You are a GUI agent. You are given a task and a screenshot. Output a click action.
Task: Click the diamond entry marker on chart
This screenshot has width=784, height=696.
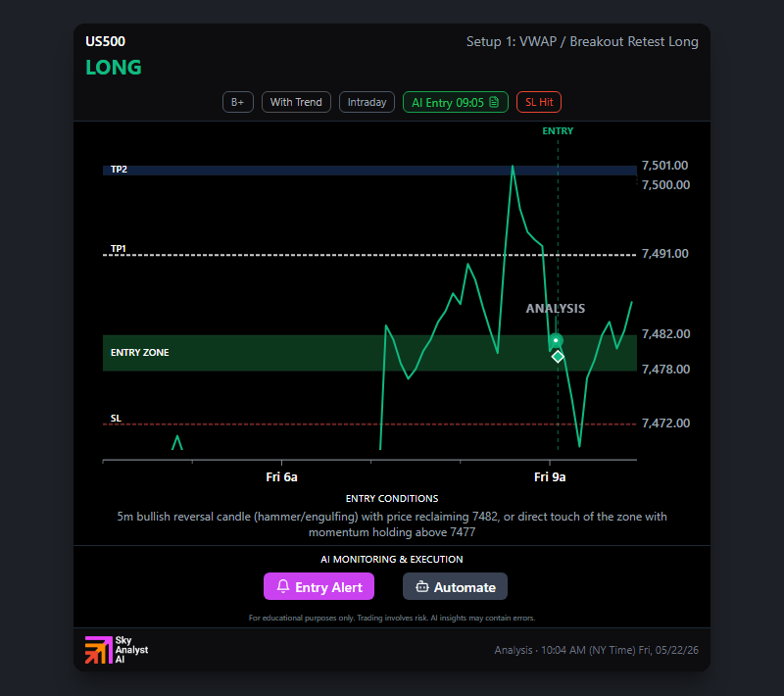(558, 357)
